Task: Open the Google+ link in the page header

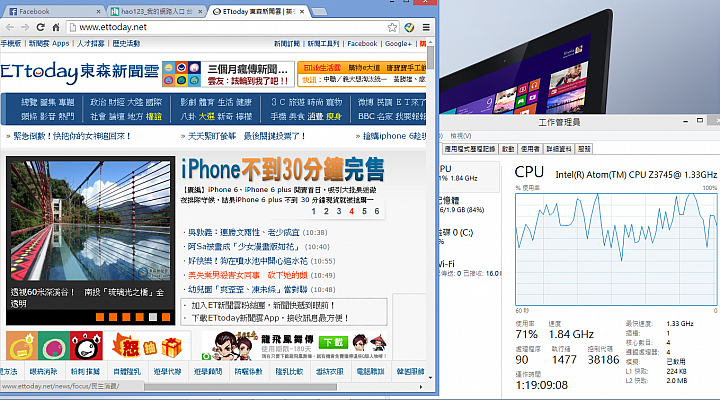Action: click(398, 44)
